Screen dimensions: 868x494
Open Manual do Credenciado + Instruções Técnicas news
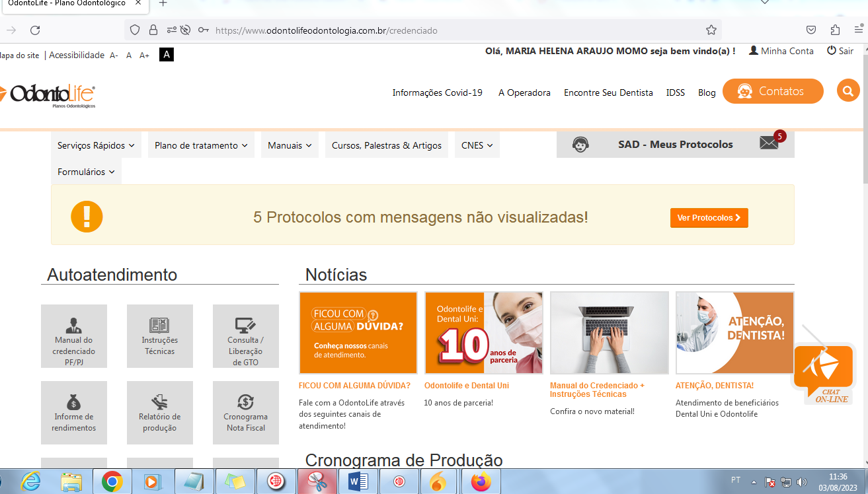tap(597, 390)
